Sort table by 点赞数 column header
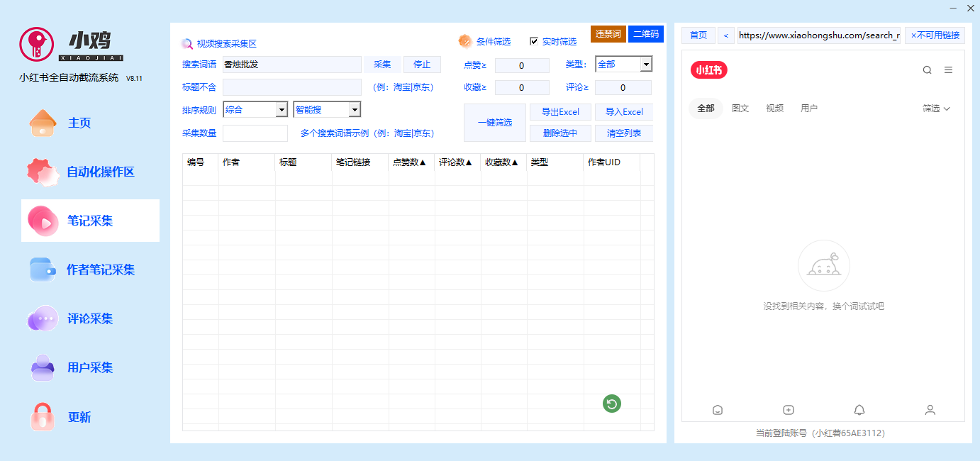Screen dimensions: 980x461 click(x=410, y=162)
